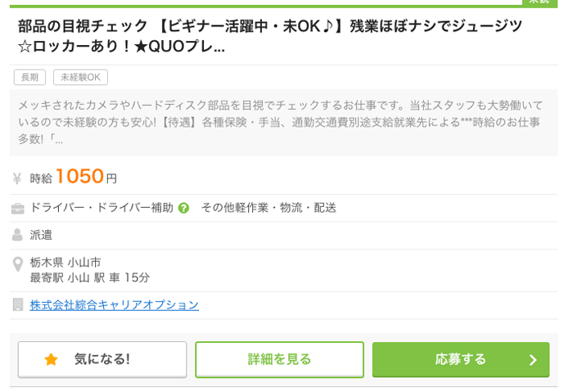The height and width of the screenshot is (392, 573).
Task: Select the 長期 tag
Action: [29, 77]
